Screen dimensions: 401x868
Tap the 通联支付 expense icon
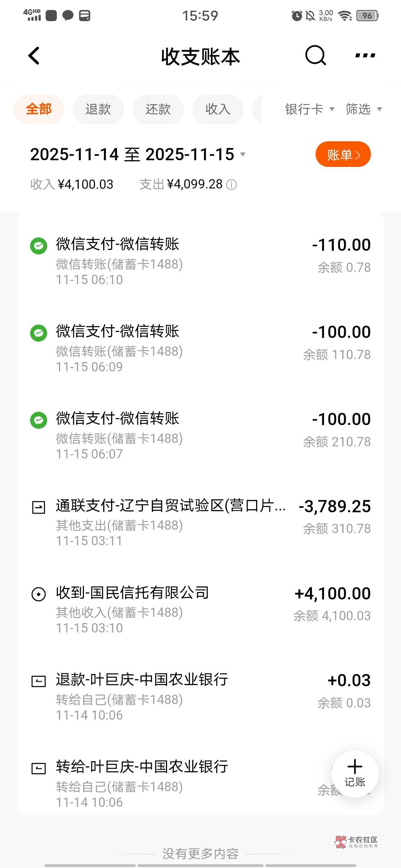coord(39,507)
